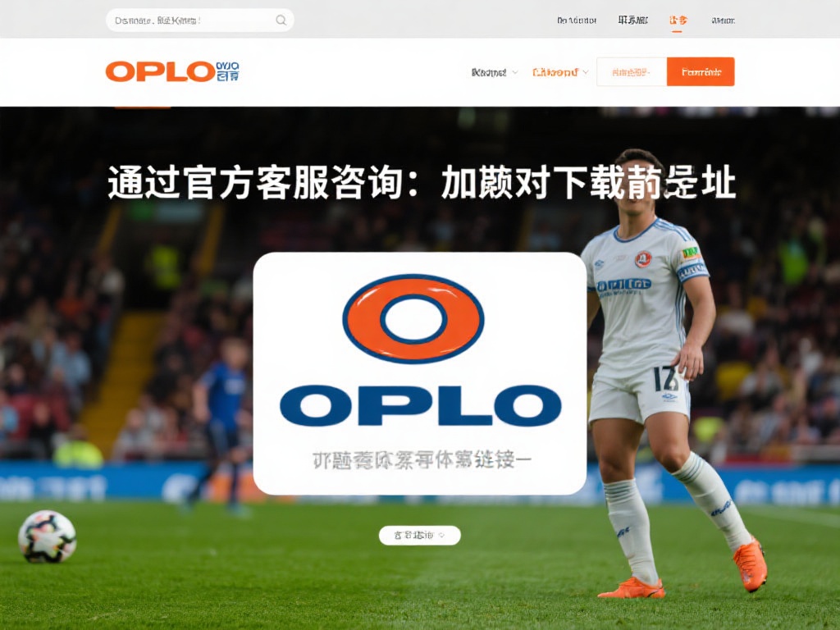Open the rightmost link in the top utility bar
This screenshot has height=630, width=840.
pos(723,21)
